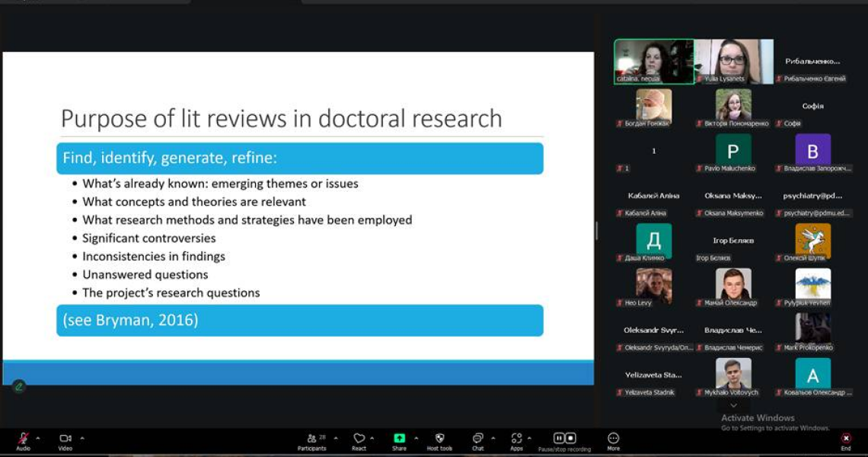Viewport: 868px width, 457px height.
Task: Stop recording with the square stop button
Action: pyautogui.click(x=570, y=438)
